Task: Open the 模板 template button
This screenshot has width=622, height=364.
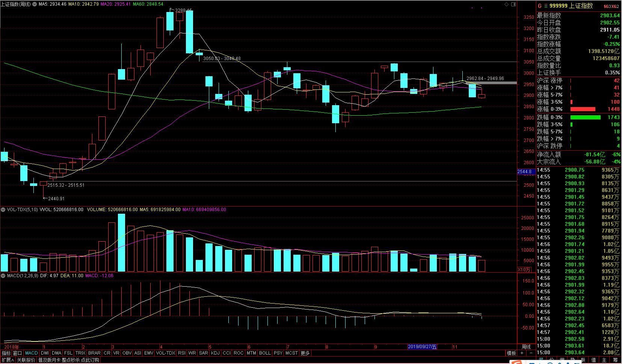Action: tap(511, 353)
